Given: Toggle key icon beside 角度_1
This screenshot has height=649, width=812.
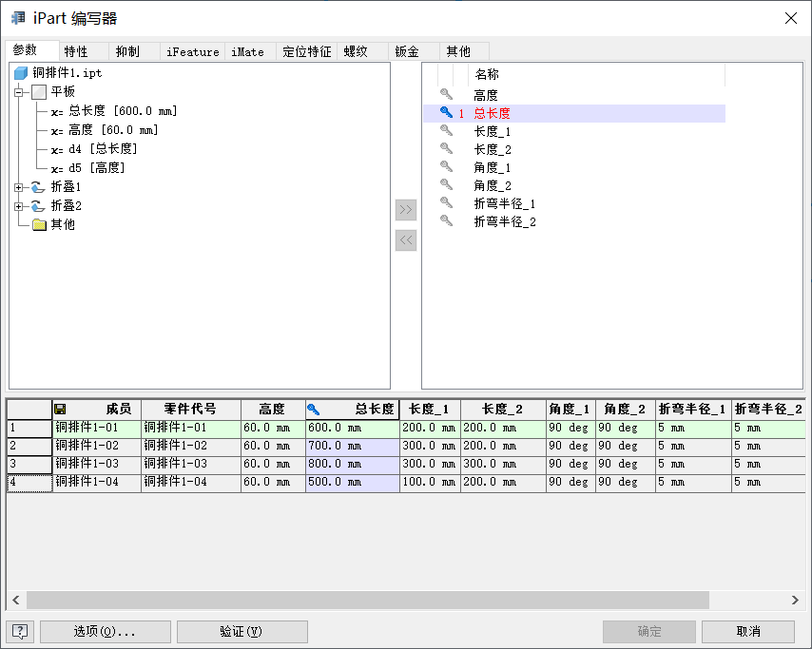Looking at the screenshot, I should (x=446, y=166).
